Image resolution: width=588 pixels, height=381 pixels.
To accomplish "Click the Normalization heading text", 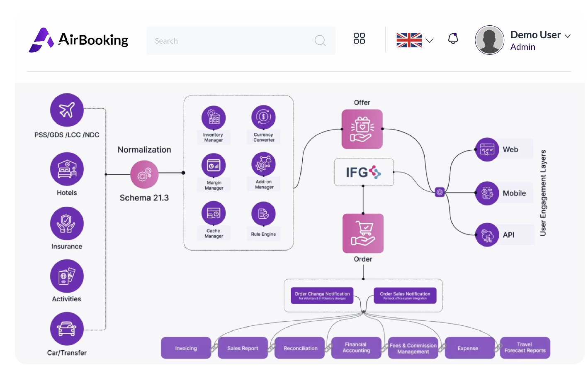I will (x=144, y=150).
